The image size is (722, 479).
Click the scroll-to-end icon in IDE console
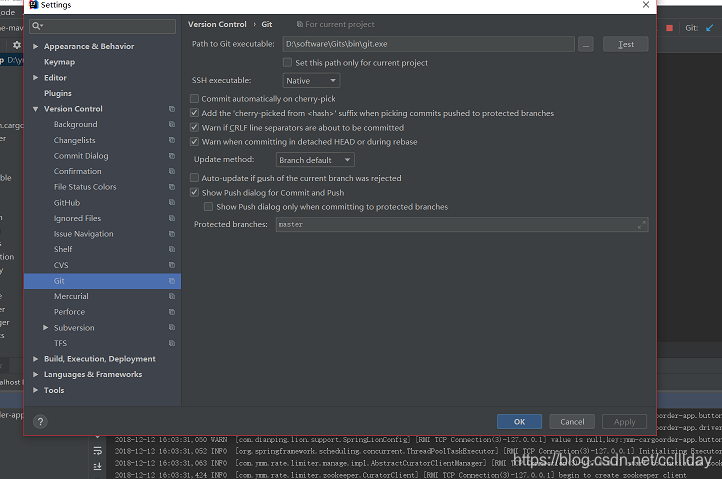98,467
